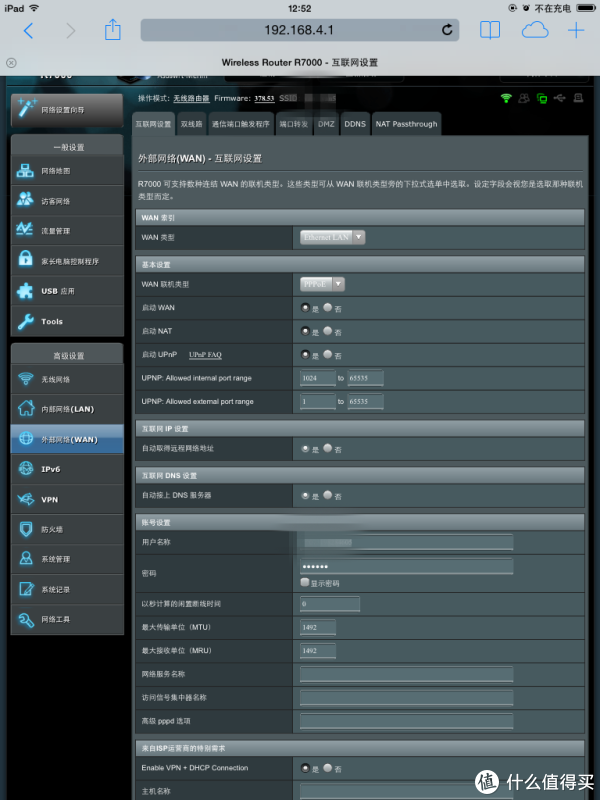Click the 网络服务名称 input field
The width and height of the screenshot is (600, 800).
click(407, 674)
